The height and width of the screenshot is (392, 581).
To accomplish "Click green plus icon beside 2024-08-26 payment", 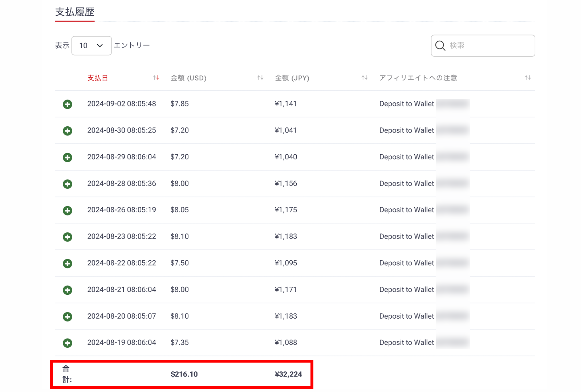I will point(68,211).
